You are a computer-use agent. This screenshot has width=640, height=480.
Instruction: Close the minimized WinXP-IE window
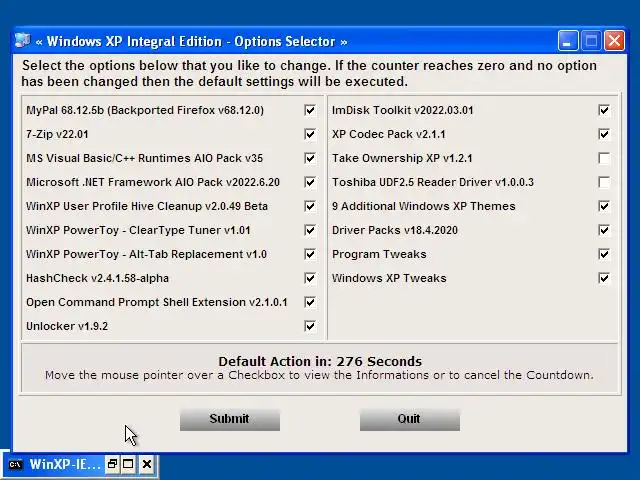tap(147, 464)
